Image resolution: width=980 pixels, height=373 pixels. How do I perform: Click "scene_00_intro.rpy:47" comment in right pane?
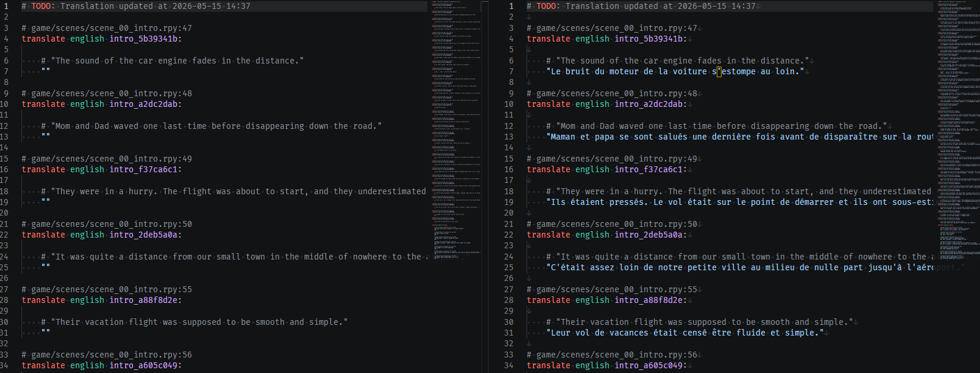[612, 28]
